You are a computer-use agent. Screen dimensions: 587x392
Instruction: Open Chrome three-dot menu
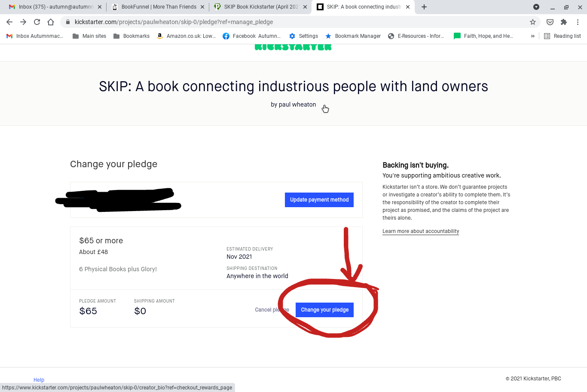click(578, 22)
